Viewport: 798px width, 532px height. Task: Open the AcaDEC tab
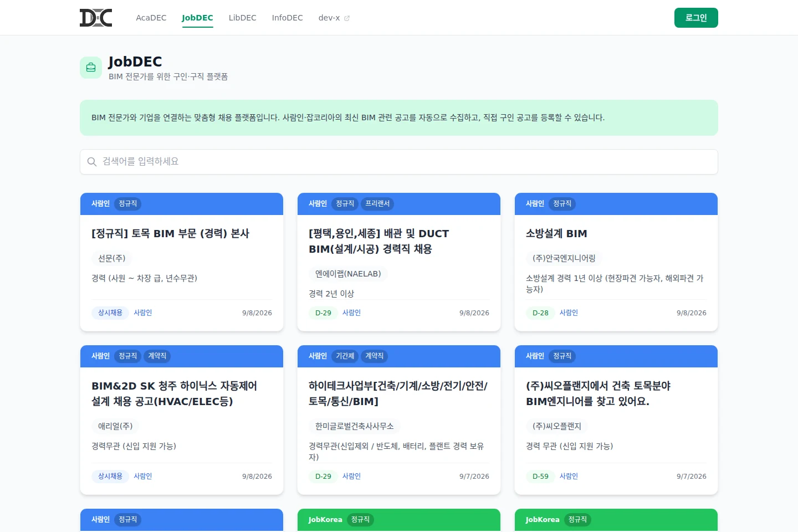coord(151,18)
